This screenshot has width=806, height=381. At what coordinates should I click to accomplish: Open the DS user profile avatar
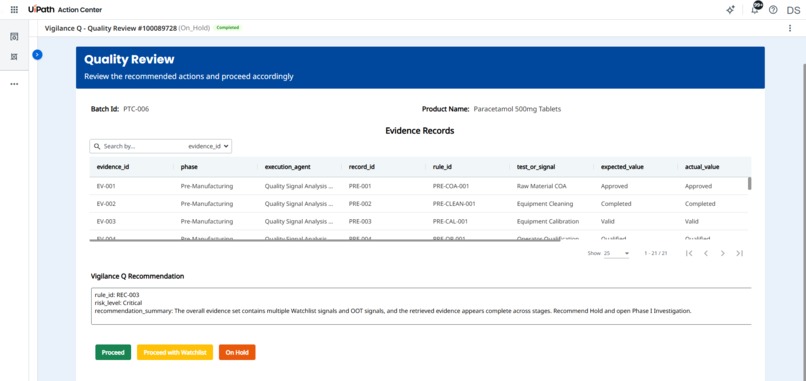point(793,10)
